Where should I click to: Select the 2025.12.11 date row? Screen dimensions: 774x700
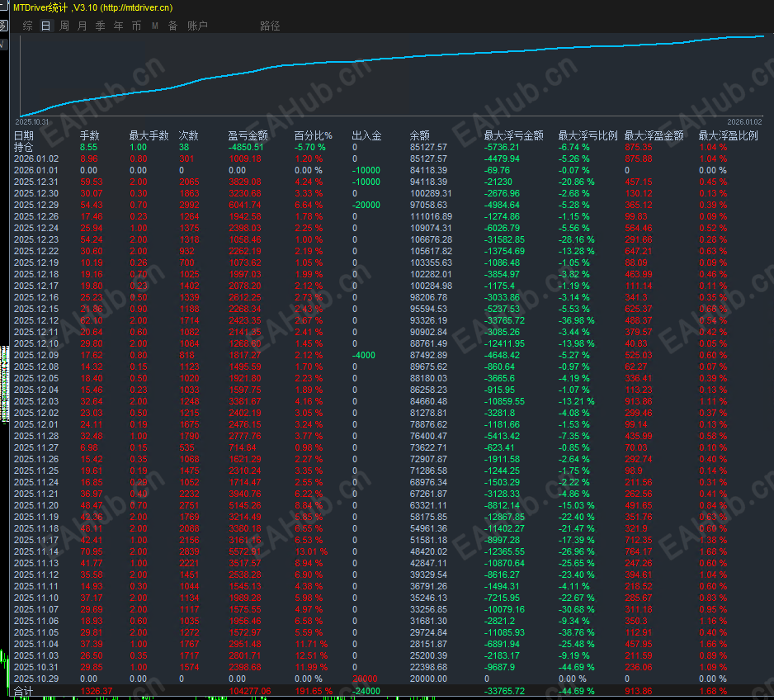click(x=36, y=332)
